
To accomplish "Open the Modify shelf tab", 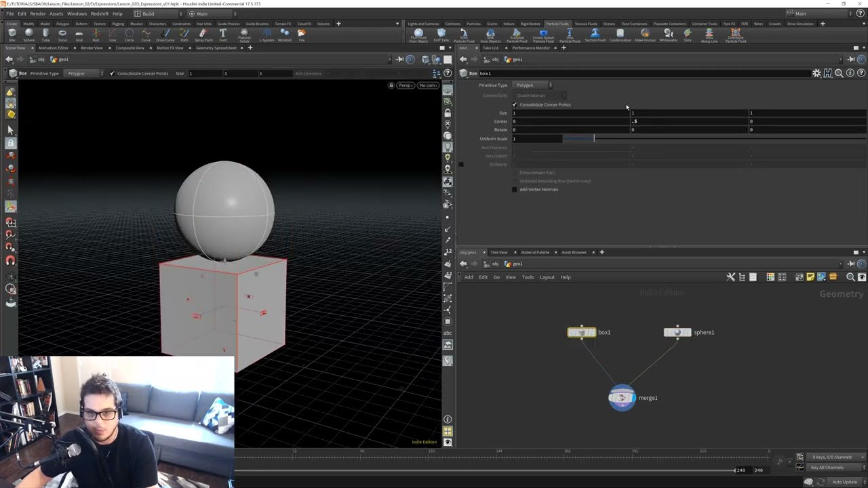I will [x=28, y=24].
